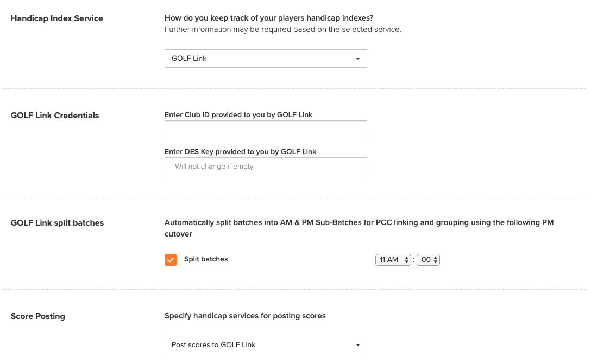Screen dimensions: 591x364
Task: Click the up/down arrows on the 11 AM selector
Action: tap(406, 260)
